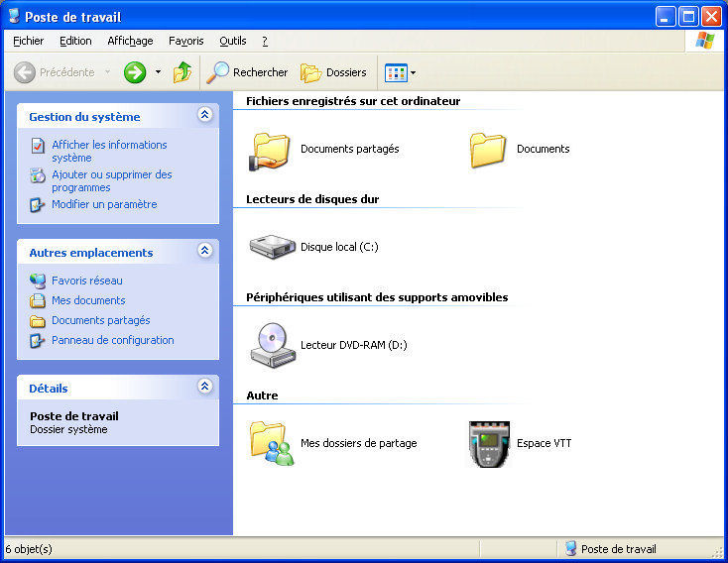
Task: Select the Mes dossiers de partage icon
Action: coord(272,443)
